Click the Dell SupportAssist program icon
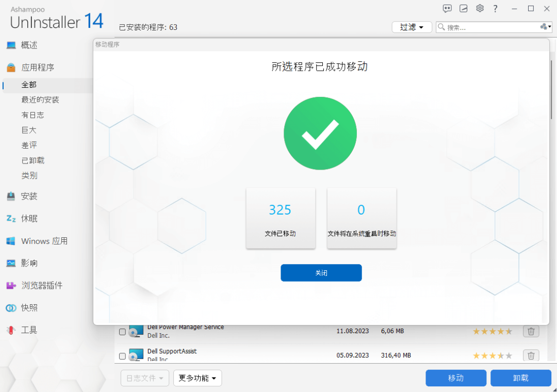This screenshot has width=557, height=392. [136, 355]
